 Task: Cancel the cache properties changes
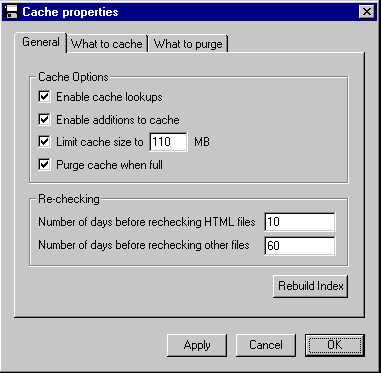266,345
